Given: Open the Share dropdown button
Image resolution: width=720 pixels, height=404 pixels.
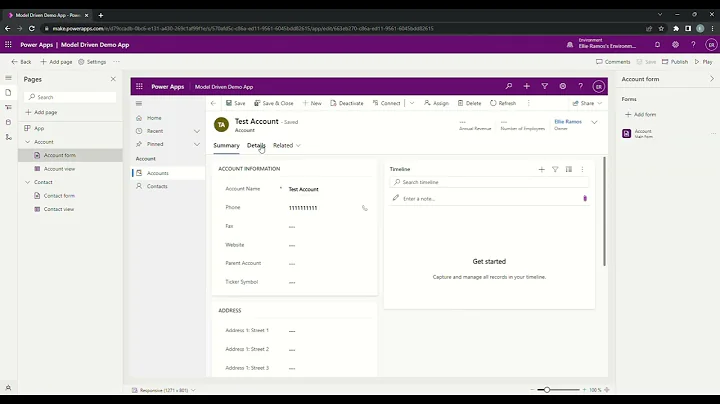Looking at the screenshot, I should pos(587,103).
